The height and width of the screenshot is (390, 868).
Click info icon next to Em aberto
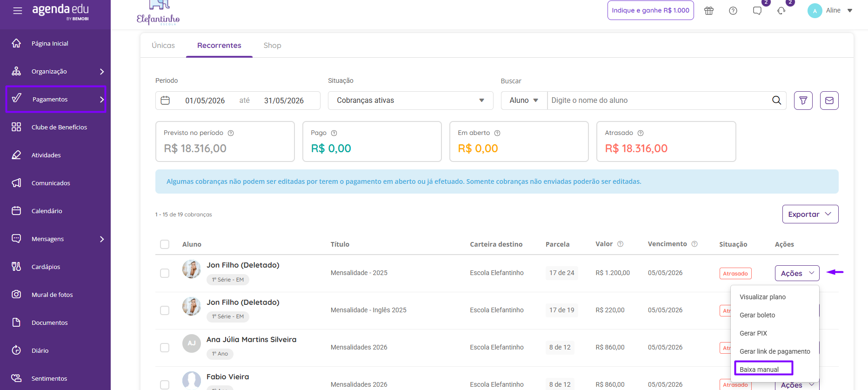[x=497, y=133]
